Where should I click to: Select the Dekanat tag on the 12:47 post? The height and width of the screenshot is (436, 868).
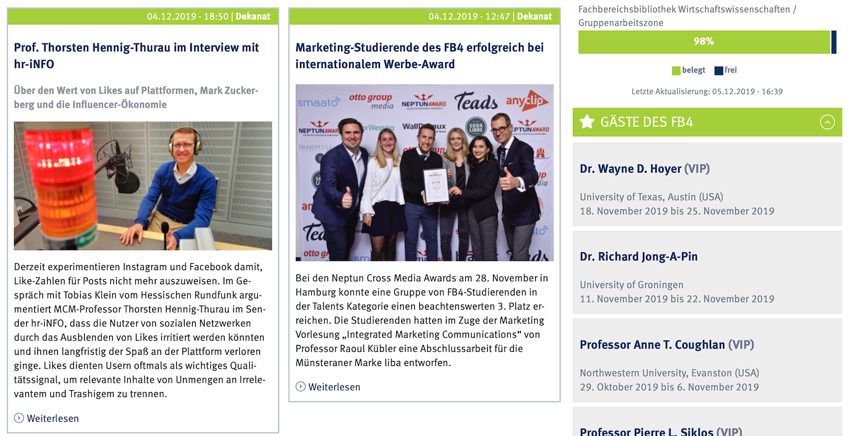tap(534, 16)
